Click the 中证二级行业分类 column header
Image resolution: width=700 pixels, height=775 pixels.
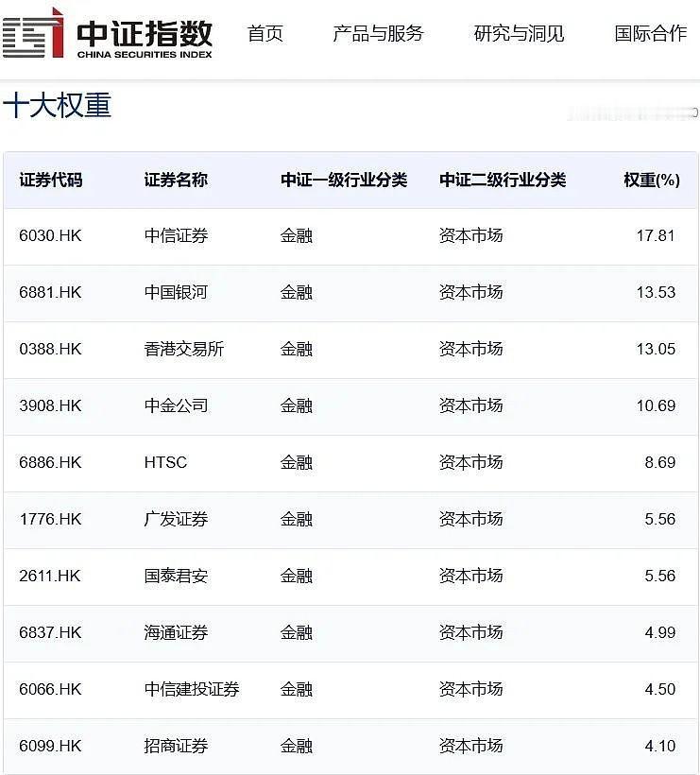pyautogui.click(x=503, y=180)
